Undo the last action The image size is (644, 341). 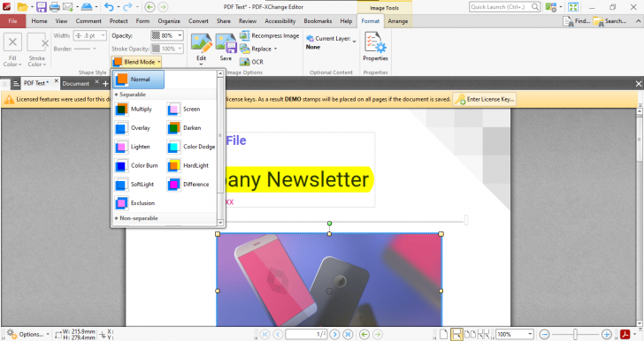coord(109,6)
